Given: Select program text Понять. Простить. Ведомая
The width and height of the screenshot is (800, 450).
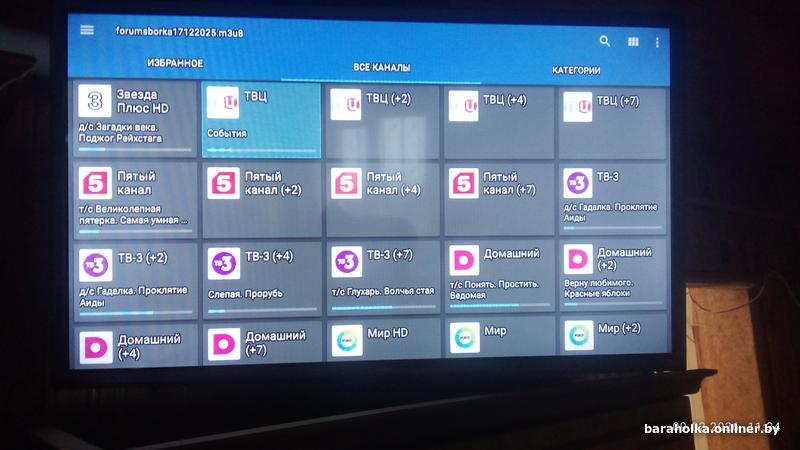Looking at the screenshot, I should [x=494, y=290].
